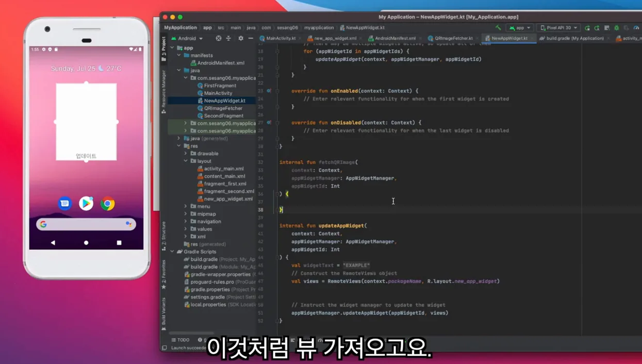Click Google Assistant icon in emulator search bar

128,224
